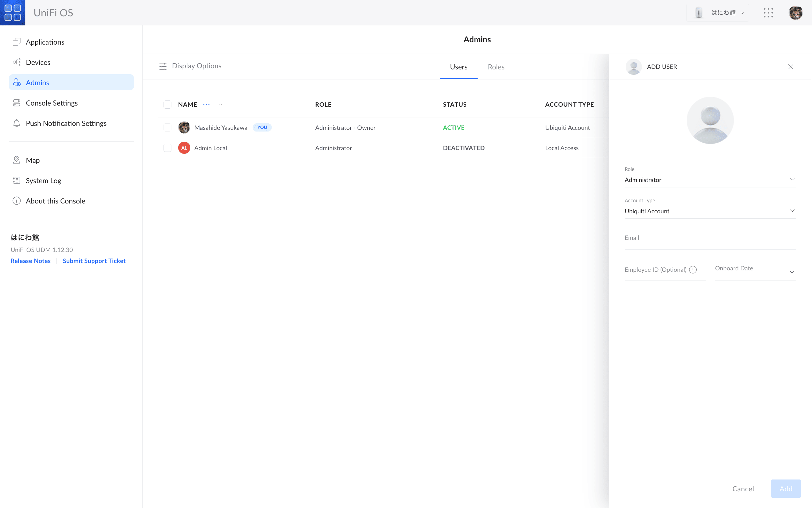This screenshot has height=508, width=812.
Task: Open the app grid launcher icon
Action: [768, 13]
